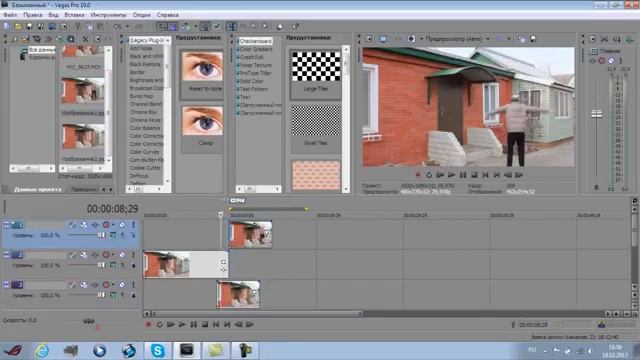This screenshot has height=360, width=640.
Task: Open automation settings dropdown on track 2
Action: coord(113,255)
